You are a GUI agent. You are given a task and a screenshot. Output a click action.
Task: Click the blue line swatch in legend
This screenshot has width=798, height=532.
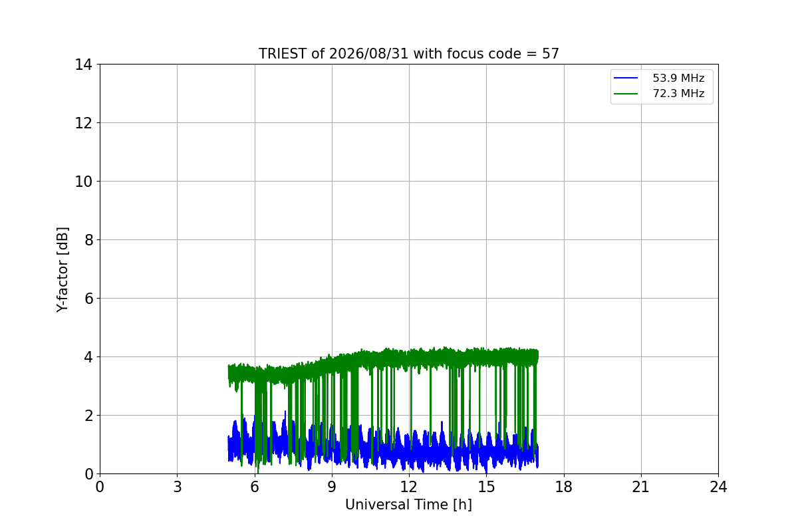tap(626, 78)
